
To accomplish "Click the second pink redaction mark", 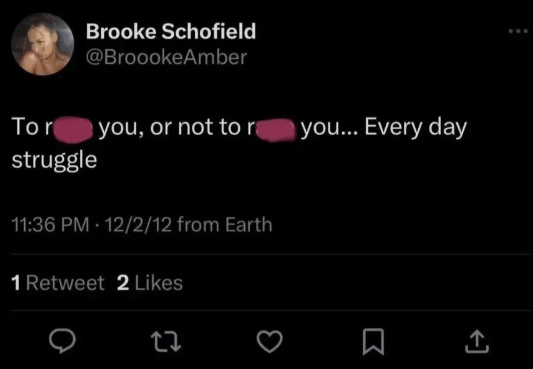I will coord(275,130).
